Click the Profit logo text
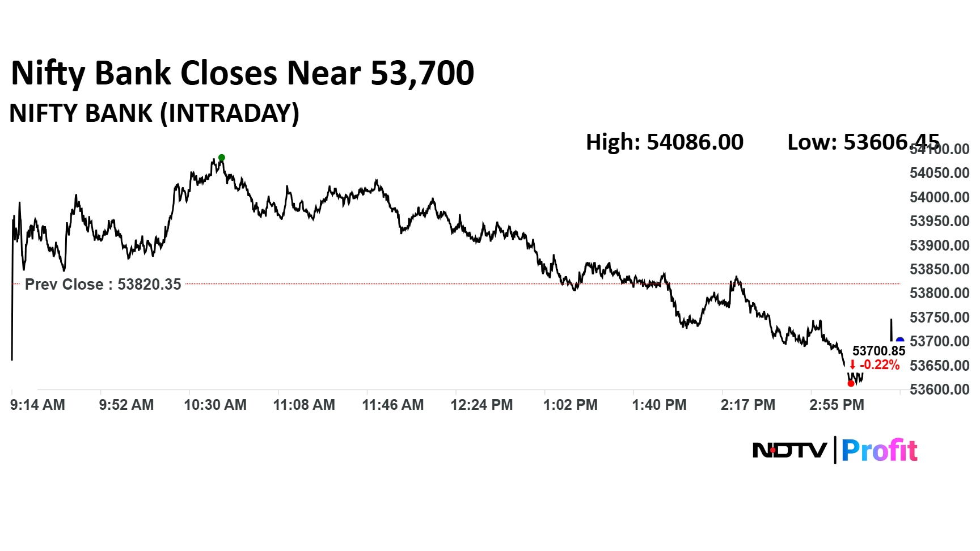 [x=879, y=451]
